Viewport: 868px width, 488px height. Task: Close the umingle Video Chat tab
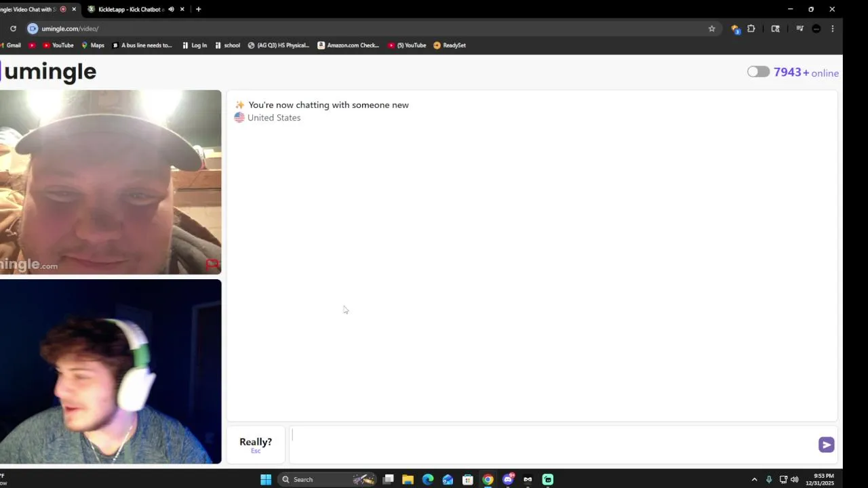[x=74, y=9]
